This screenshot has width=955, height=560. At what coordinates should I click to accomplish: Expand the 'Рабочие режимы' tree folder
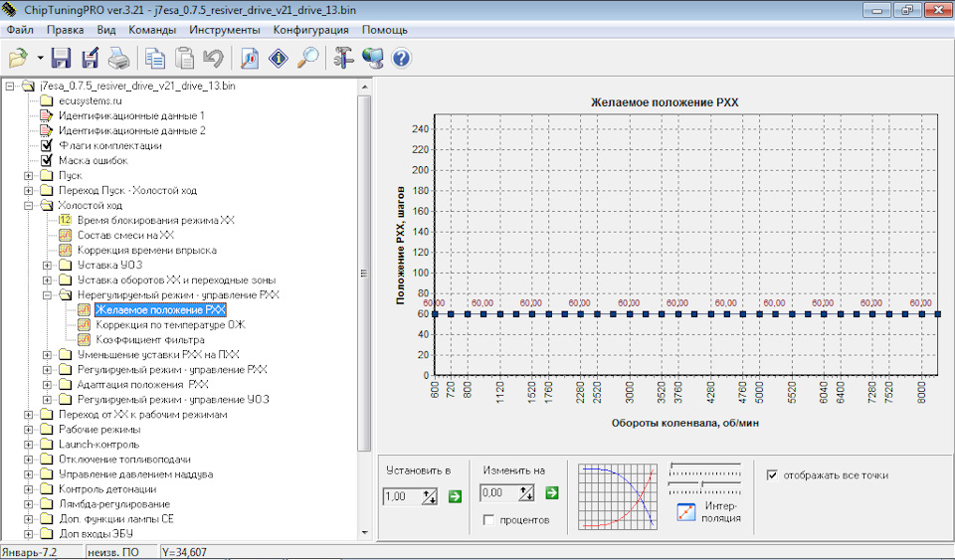(x=30, y=429)
